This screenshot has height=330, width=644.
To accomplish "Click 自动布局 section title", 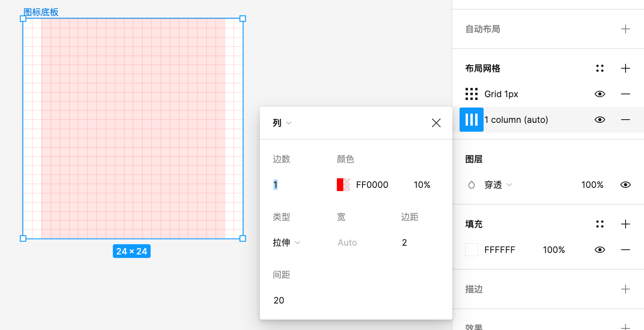I will [x=483, y=29].
